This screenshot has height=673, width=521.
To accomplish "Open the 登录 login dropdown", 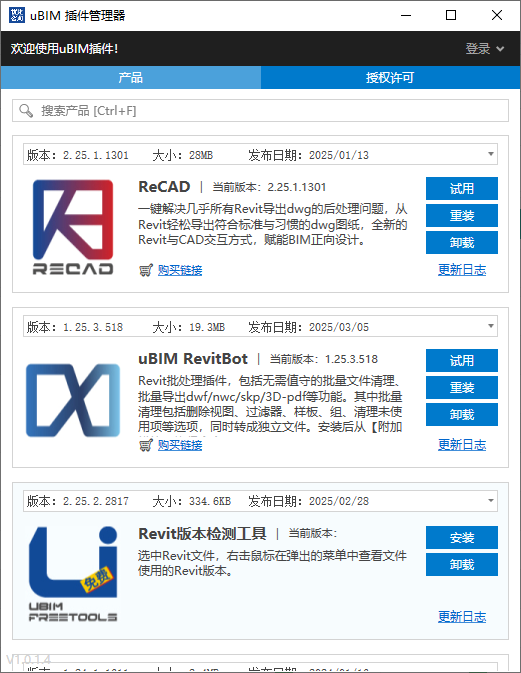I will (485, 49).
